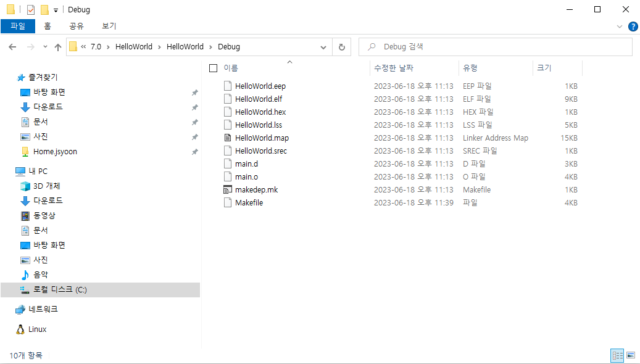Select the main.o file icon
The width and height of the screenshot is (640, 364).
pos(228,176)
